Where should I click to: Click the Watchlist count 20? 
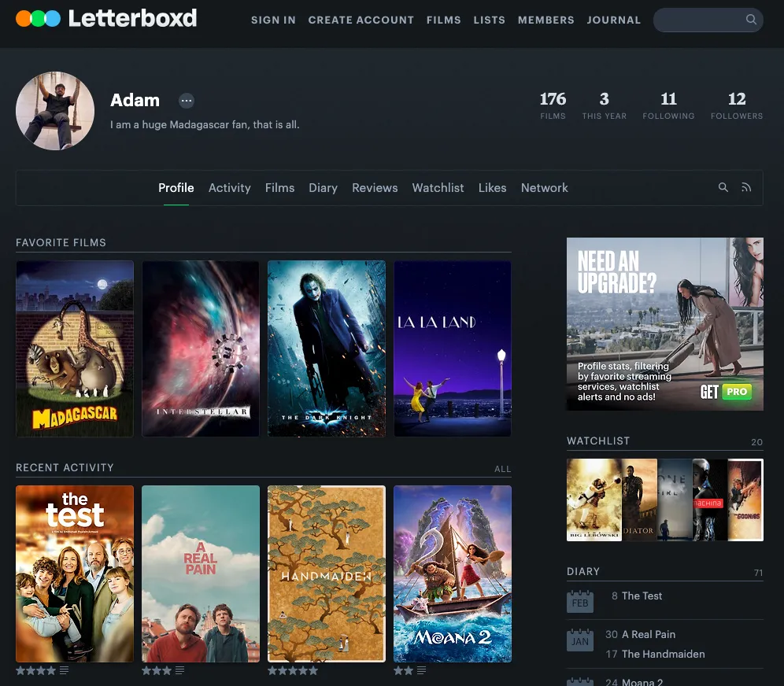tap(756, 442)
